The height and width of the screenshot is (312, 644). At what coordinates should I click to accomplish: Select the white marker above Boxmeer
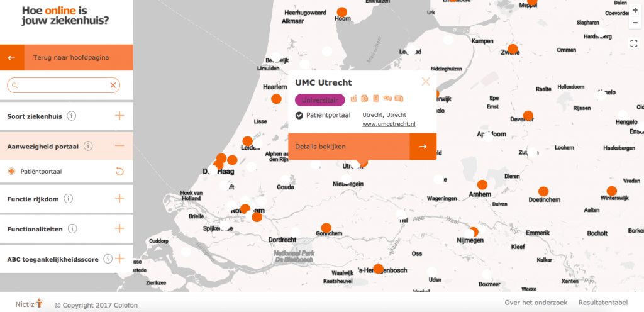(487, 274)
